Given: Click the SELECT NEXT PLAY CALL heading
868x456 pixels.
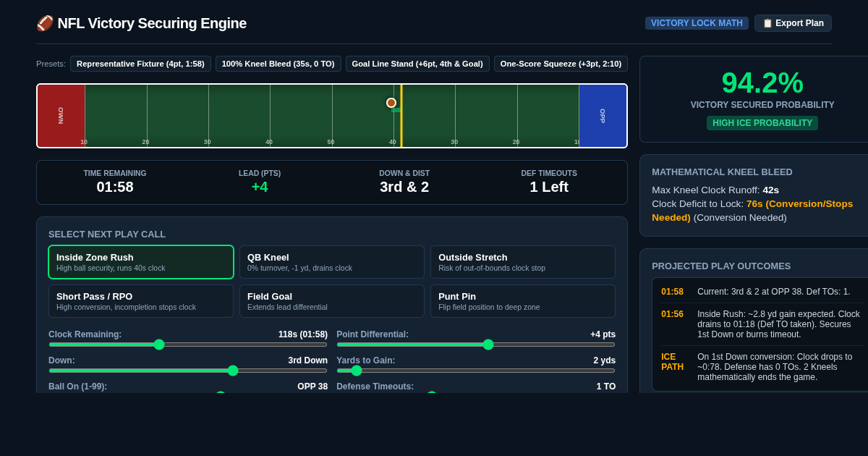Looking at the screenshot, I should (x=107, y=235).
